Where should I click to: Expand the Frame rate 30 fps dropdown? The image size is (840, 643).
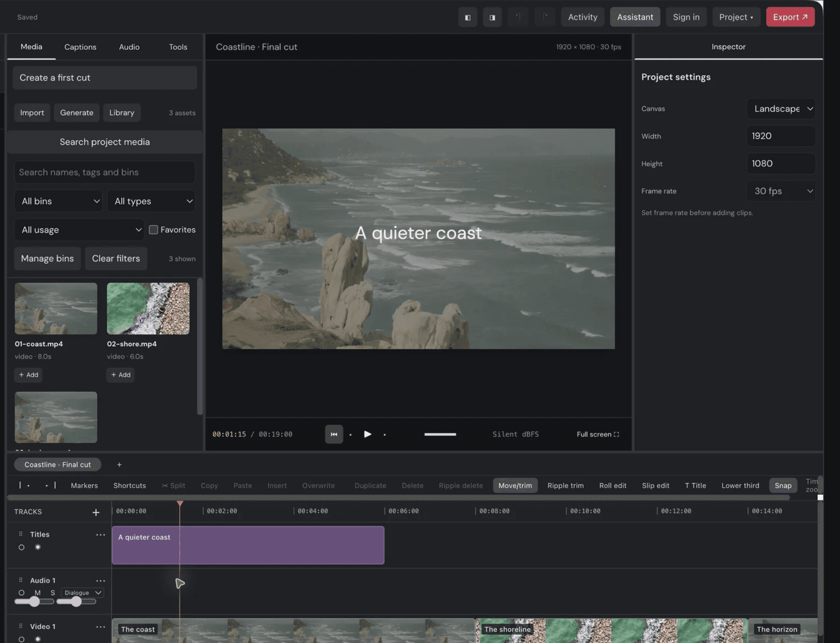pos(781,191)
